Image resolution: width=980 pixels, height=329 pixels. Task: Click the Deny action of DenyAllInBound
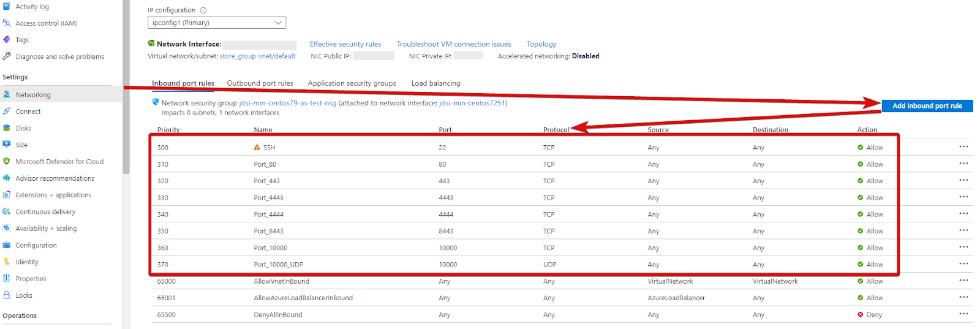pos(870,315)
